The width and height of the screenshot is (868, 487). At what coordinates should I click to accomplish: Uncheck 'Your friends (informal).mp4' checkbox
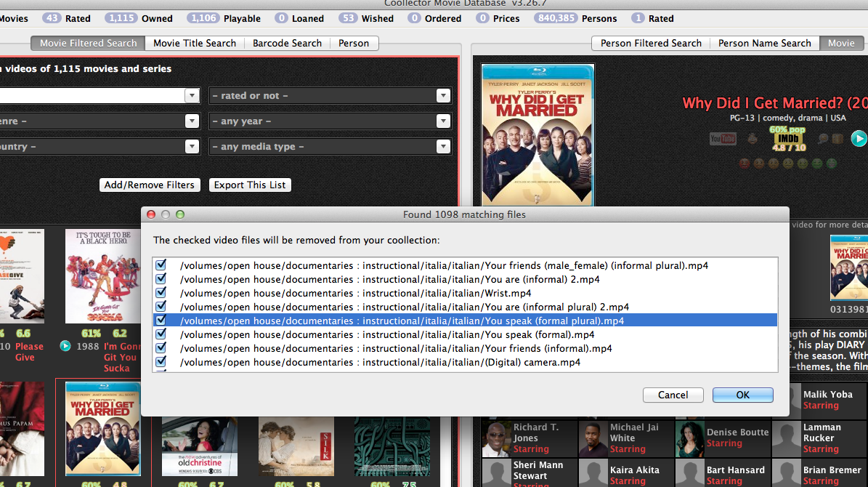click(x=161, y=348)
